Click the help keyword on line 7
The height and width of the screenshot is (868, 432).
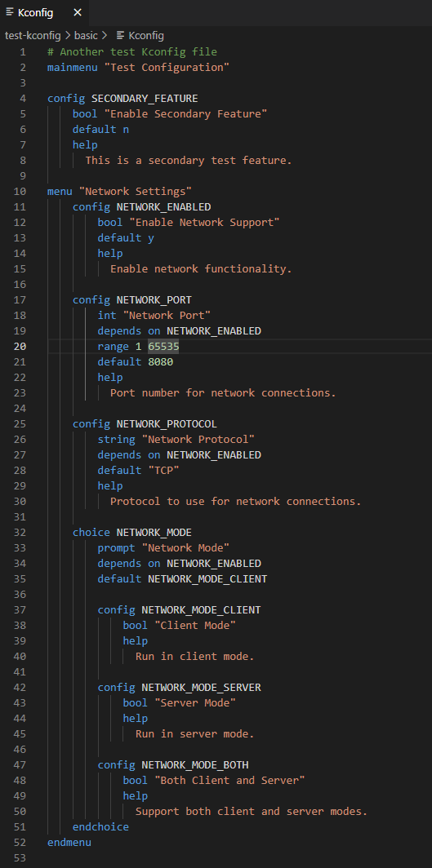[x=85, y=145]
